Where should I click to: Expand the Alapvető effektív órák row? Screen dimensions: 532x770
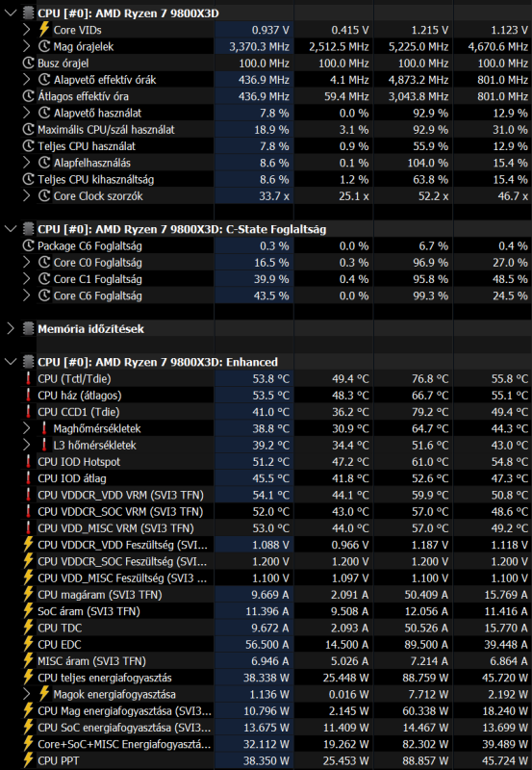27,80
